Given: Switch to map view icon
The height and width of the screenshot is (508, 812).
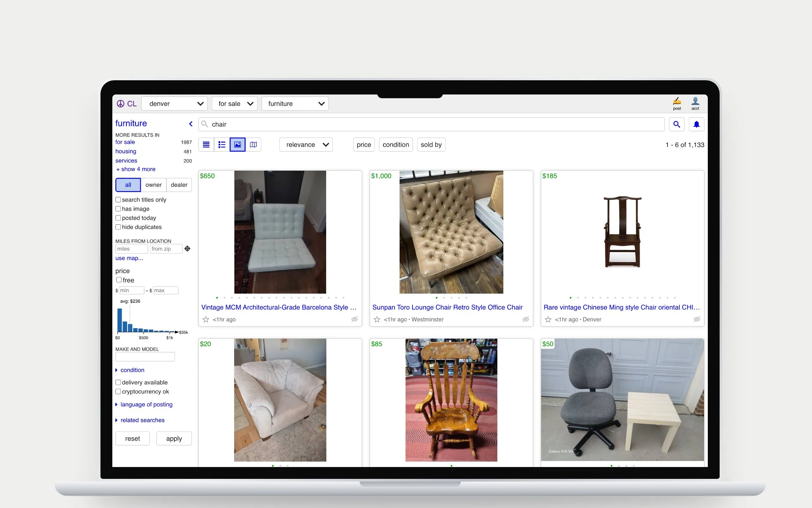Looking at the screenshot, I should pos(253,145).
